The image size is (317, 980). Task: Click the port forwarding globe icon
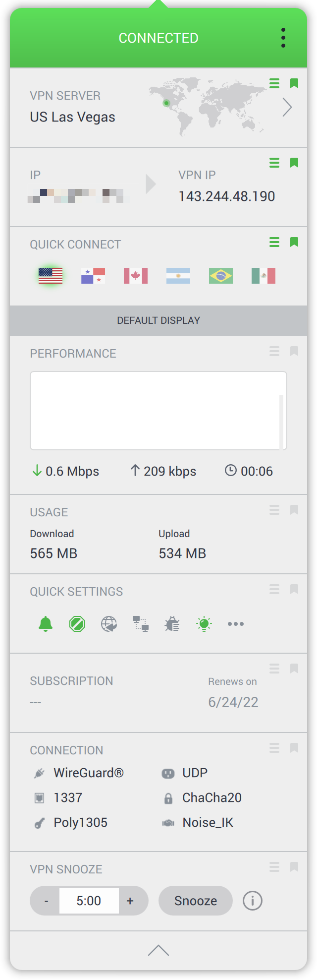point(109,624)
